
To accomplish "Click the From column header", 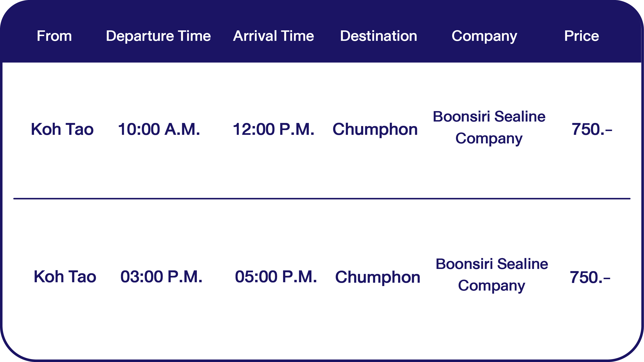I will click(x=54, y=36).
